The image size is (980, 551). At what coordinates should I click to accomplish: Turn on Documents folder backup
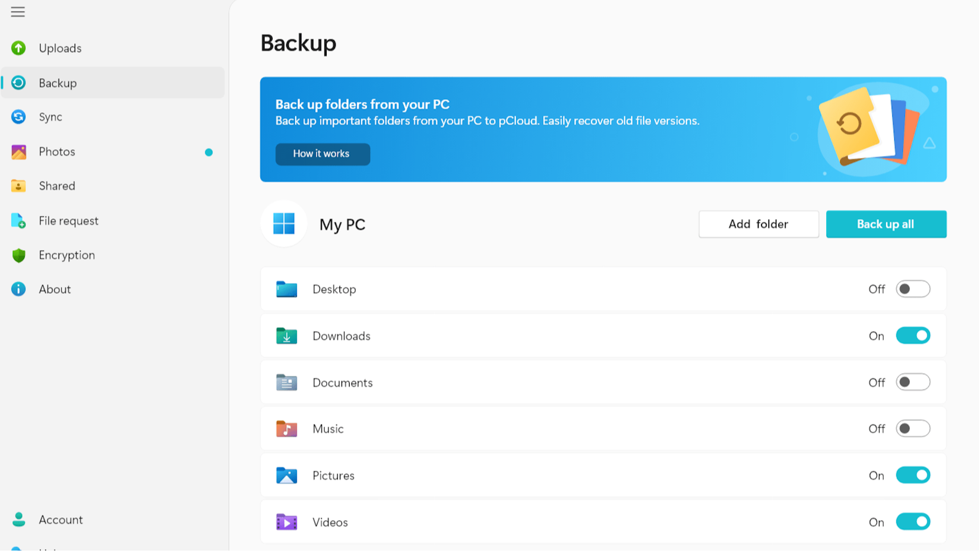(x=913, y=382)
